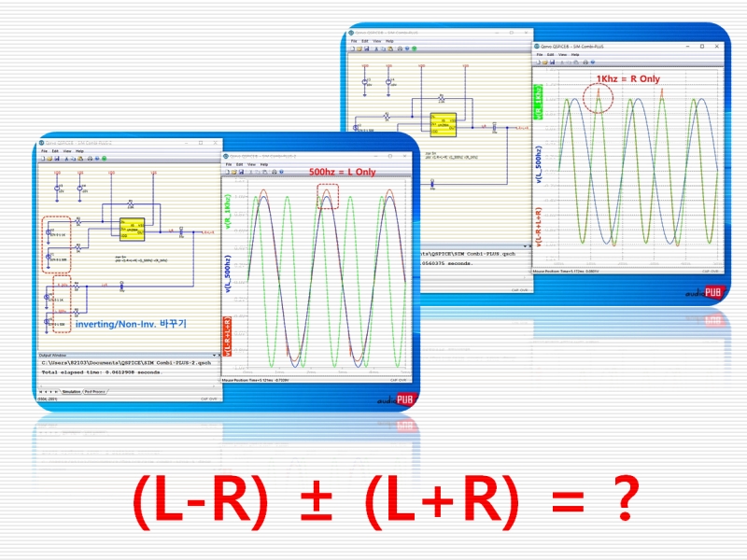The image size is (747, 560).
Task: Click the green Run simulation icon in lower-left schematic toolbar
Action: coord(104,158)
